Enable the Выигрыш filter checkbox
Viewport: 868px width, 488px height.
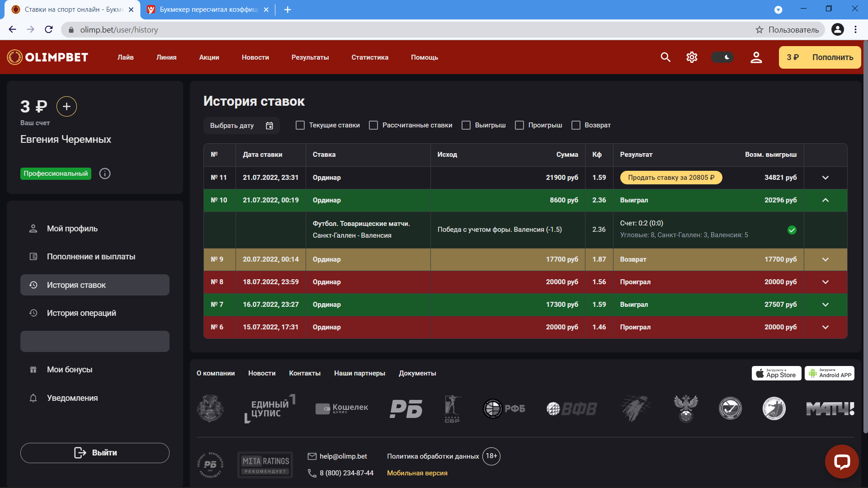[466, 125]
